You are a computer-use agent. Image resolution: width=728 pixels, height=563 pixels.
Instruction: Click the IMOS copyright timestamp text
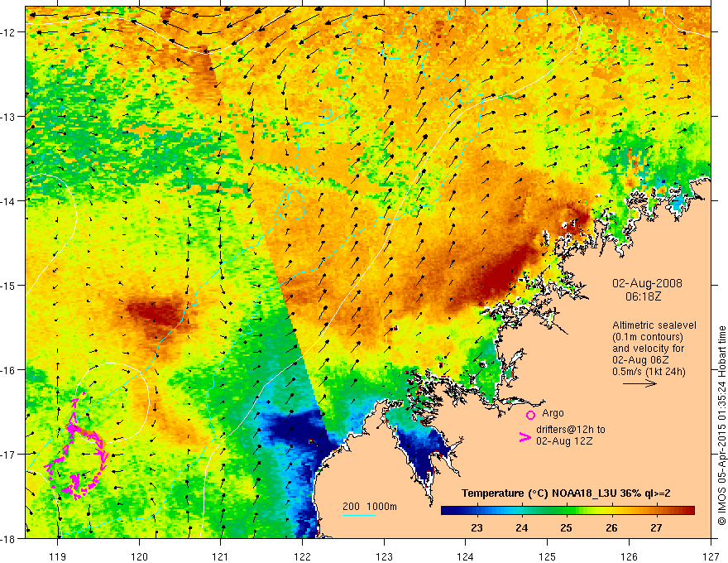click(x=721, y=426)
